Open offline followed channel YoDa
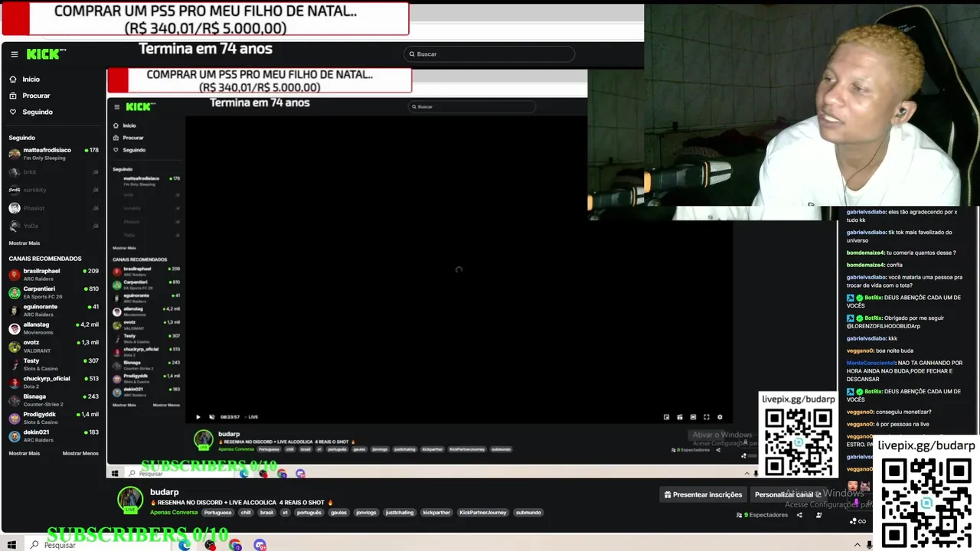980x551 pixels. coord(54,226)
